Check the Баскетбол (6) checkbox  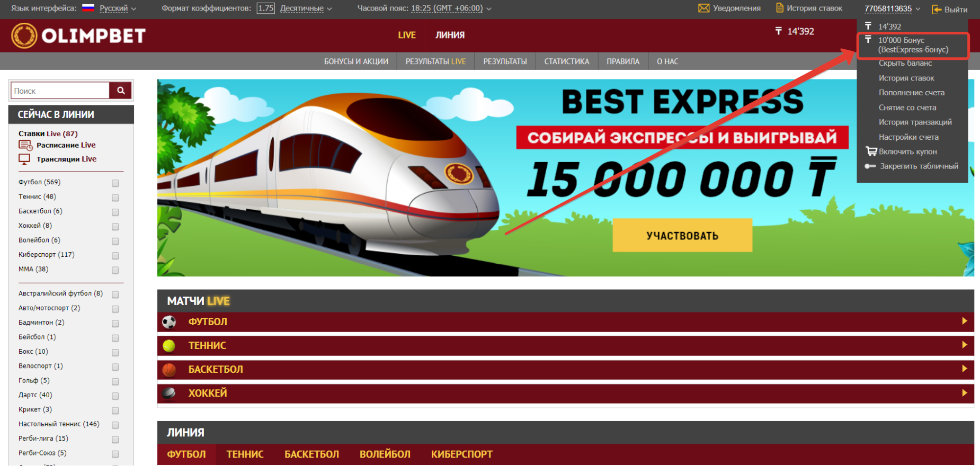[115, 212]
